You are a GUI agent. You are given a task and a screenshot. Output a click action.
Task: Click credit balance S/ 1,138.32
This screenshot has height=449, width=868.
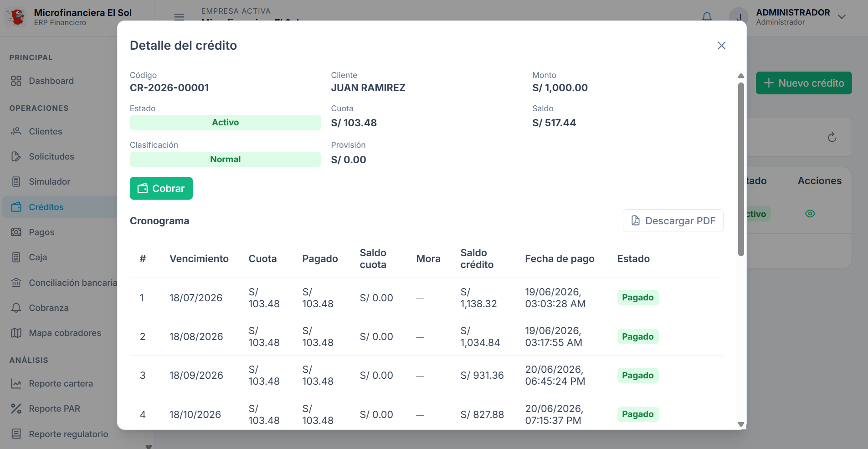[478, 298]
